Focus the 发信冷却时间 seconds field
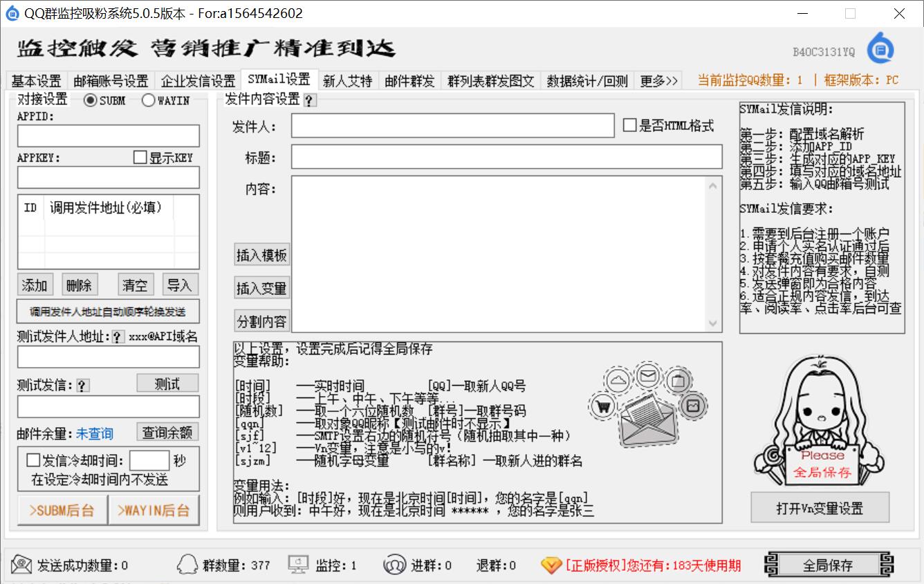This screenshot has width=924, height=584. (x=149, y=460)
